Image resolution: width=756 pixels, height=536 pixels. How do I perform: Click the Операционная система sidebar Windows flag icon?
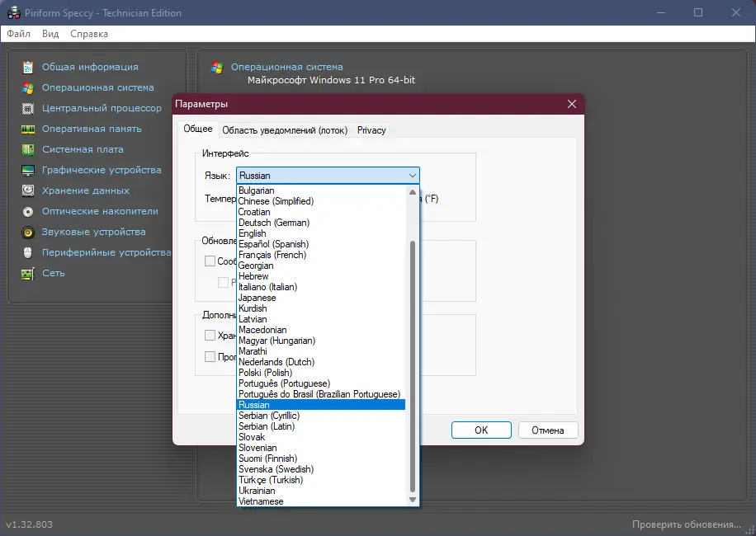pyautogui.click(x=28, y=88)
